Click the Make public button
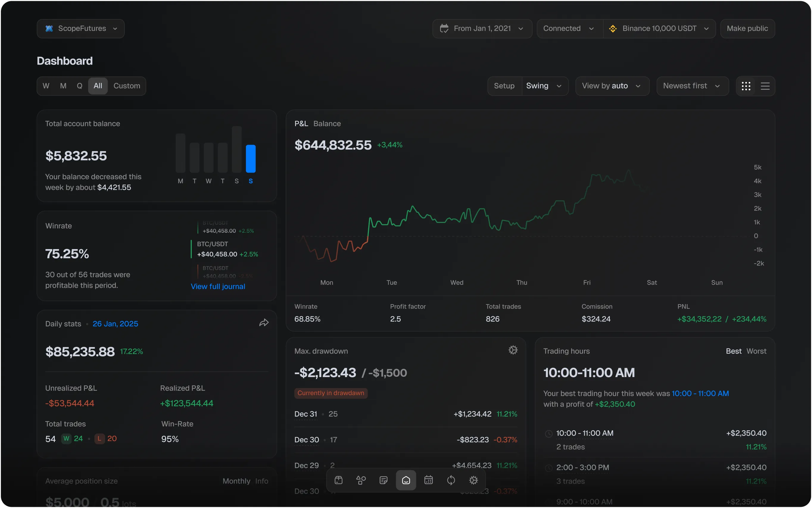This screenshot has height=508, width=812. click(x=747, y=29)
